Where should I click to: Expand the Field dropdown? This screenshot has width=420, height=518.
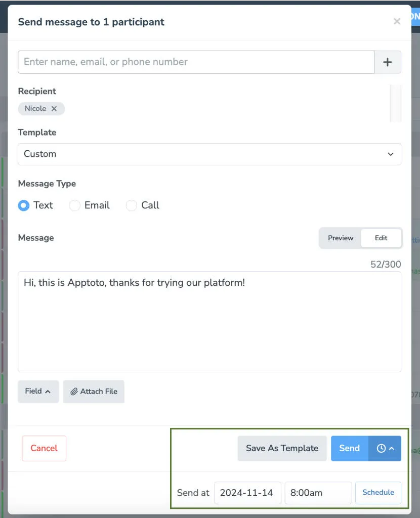click(x=38, y=391)
